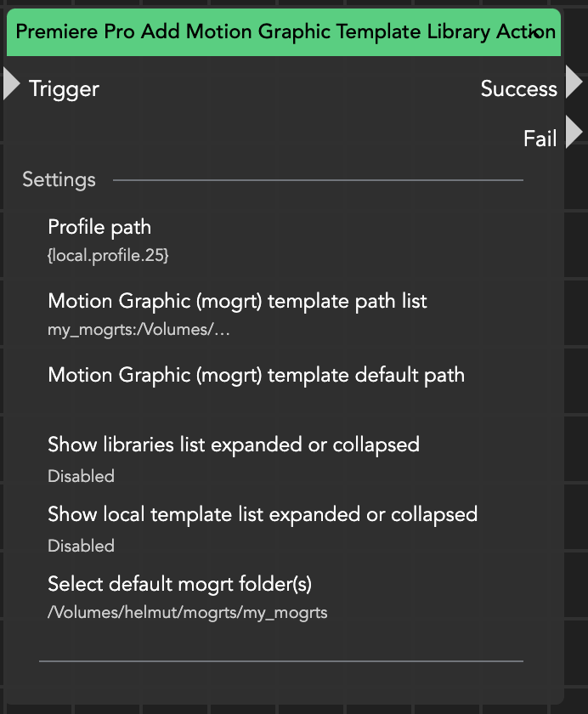Click the Fail output port triangle

(x=574, y=133)
